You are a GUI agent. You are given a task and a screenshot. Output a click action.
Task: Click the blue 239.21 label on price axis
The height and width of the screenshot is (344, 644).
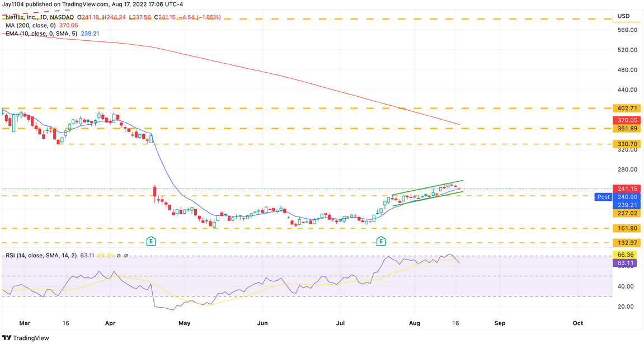pos(627,205)
